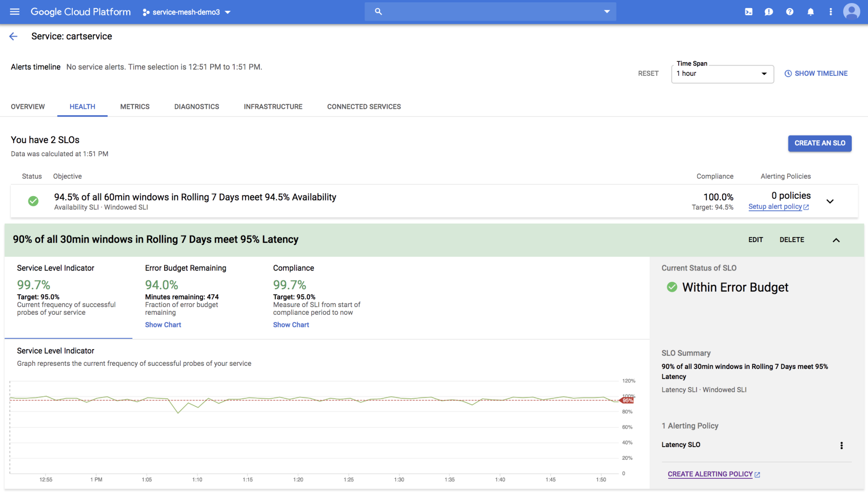Click the RESET button
Viewport: 868px width, 495px height.
click(x=648, y=74)
